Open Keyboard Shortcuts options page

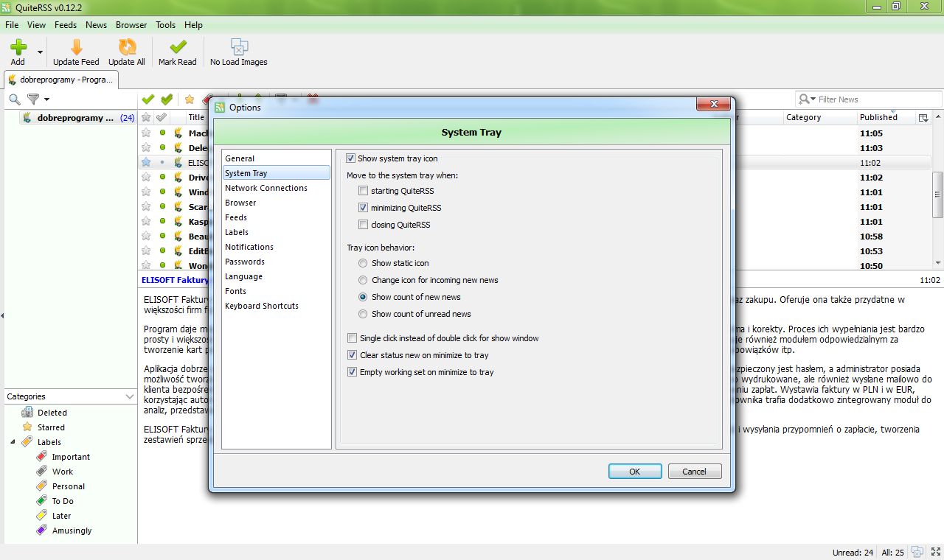pyautogui.click(x=277, y=306)
